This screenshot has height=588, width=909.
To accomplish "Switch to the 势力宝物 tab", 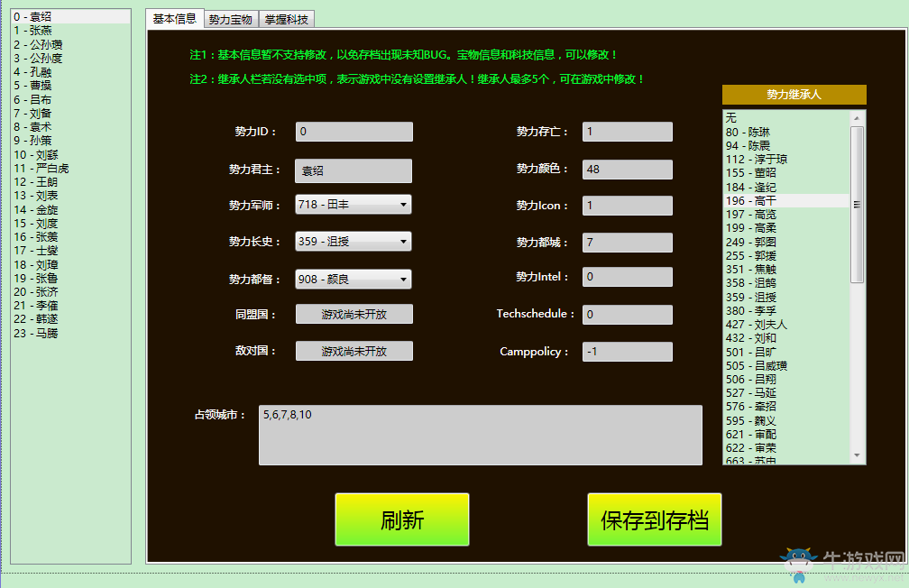I will point(231,20).
